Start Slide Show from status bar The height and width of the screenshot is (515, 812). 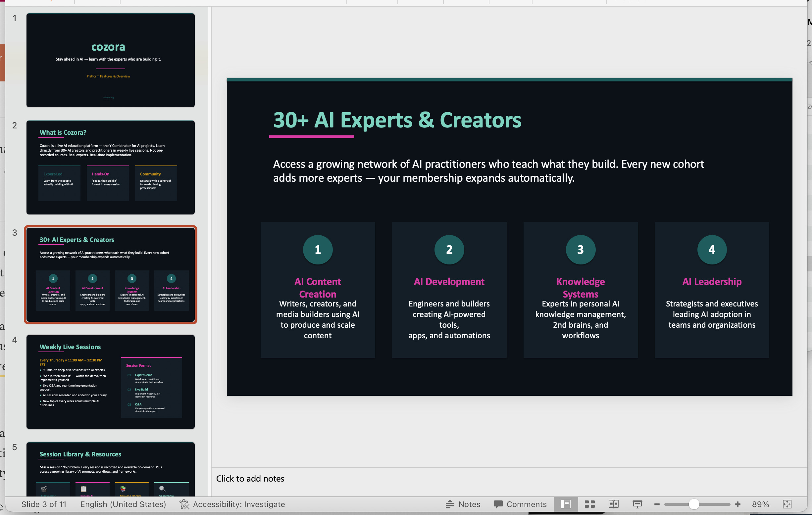coord(637,504)
